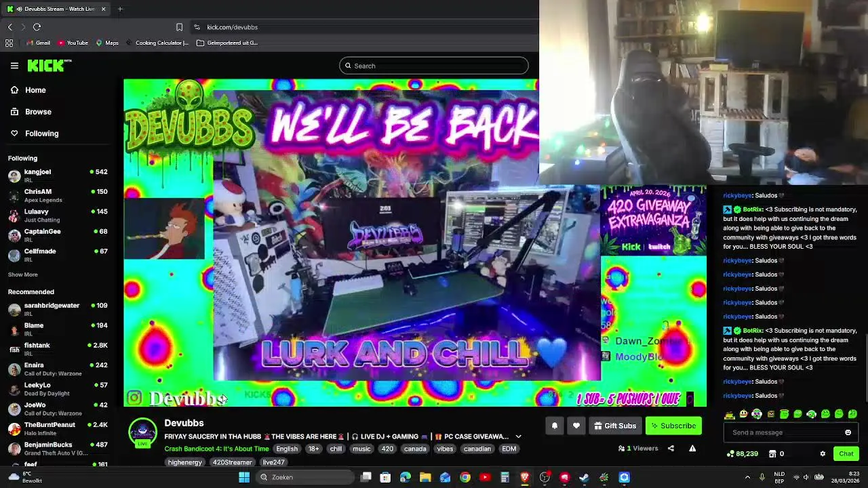The image size is (868, 488).
Task: Mute the tab via audio icon
Action: click(18, 9)
